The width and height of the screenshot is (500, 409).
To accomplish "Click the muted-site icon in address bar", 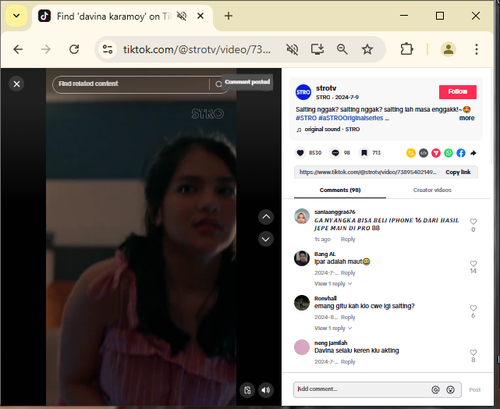I will click(x=292, y=49).
